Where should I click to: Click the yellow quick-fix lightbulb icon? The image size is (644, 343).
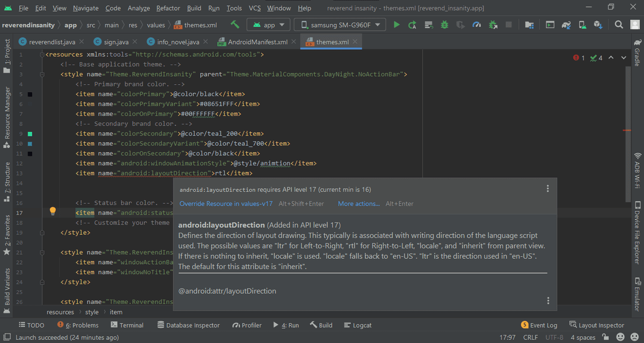[53, 211]
